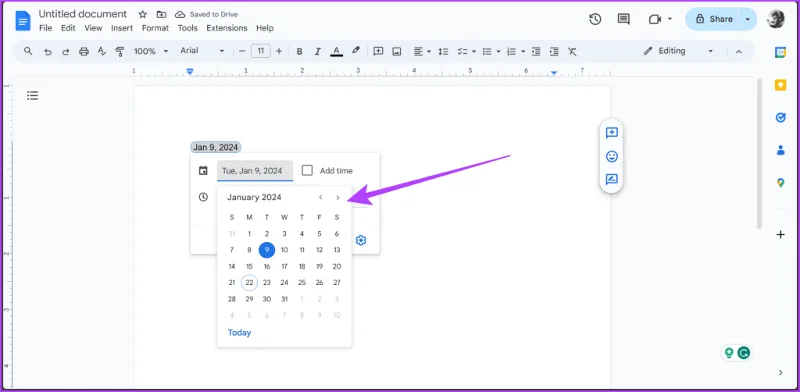800x392 pixels.
Task: Go to next month
Action: (338, 198)
